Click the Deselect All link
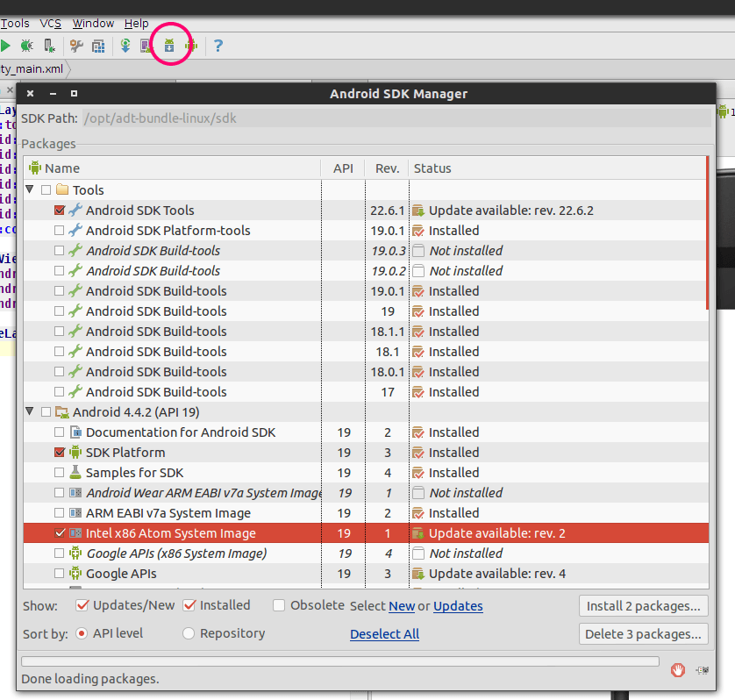 pos(384,634)
